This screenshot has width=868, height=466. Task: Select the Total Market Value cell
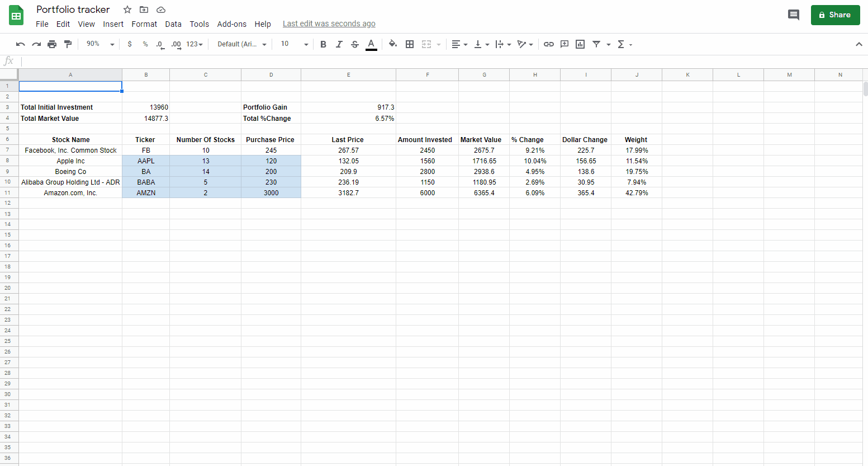click(70, 119)
